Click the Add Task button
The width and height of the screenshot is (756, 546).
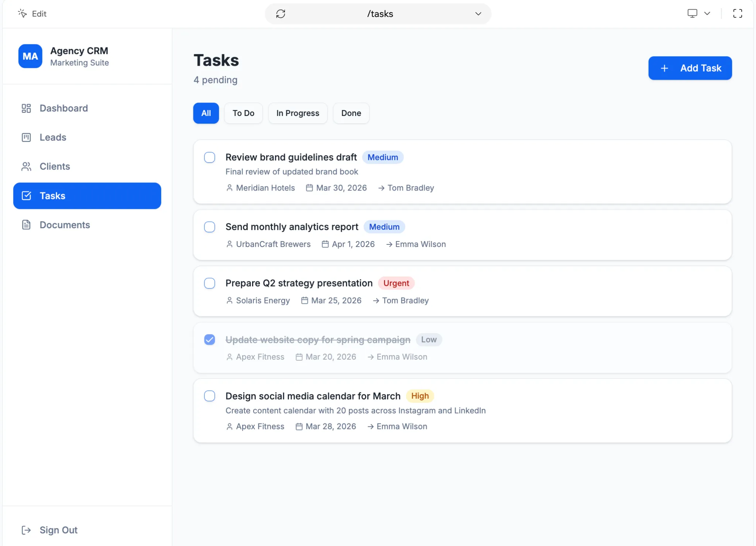pos(689,68)
